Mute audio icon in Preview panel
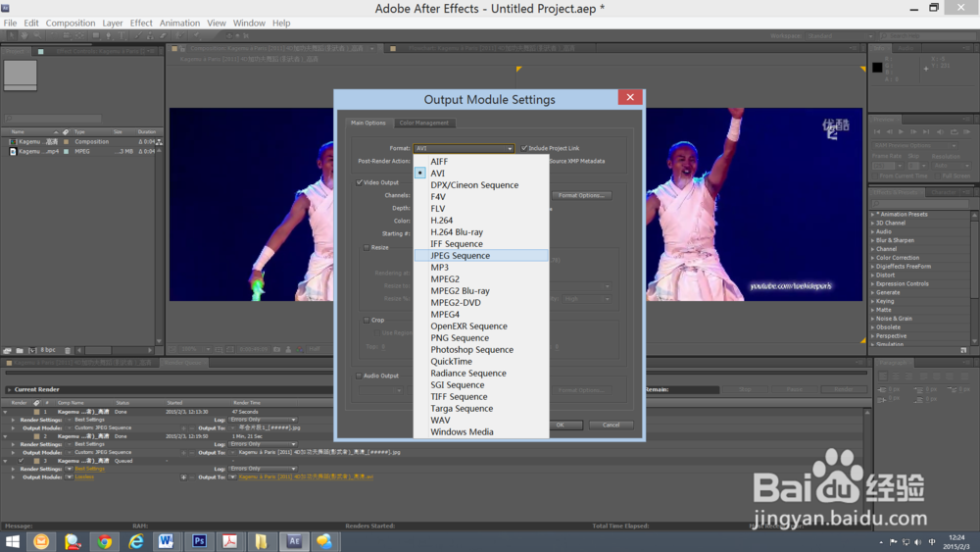Screen dimensions: 980x552 click(940, 132)
